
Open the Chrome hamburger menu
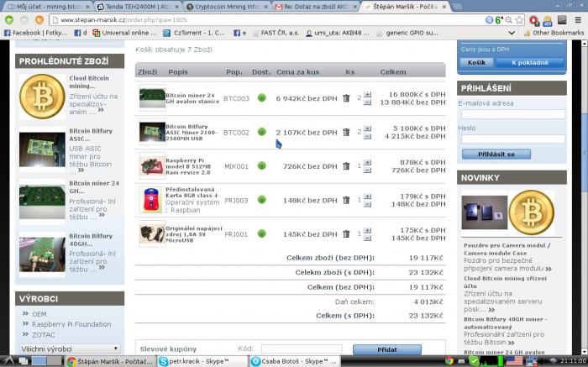[579, 20]
